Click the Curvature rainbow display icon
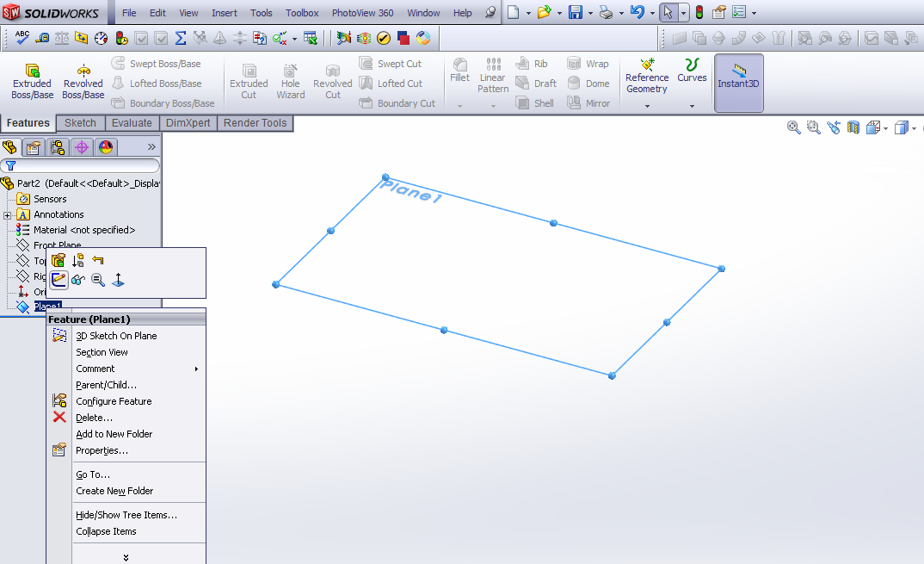This screenshot has height=564, width=924. [x=364, y=39]
